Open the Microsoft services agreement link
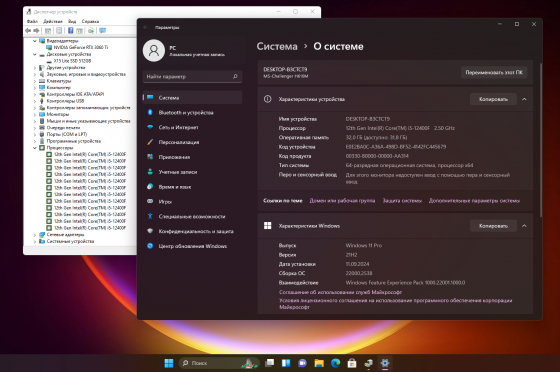The image size is (560, 372). [340, 292]
